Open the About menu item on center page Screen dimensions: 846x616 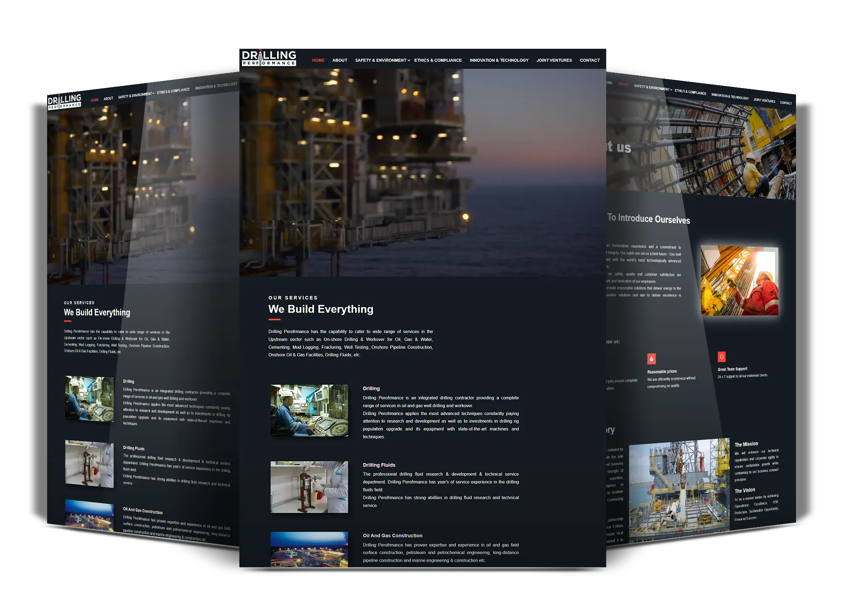point(339,60)
